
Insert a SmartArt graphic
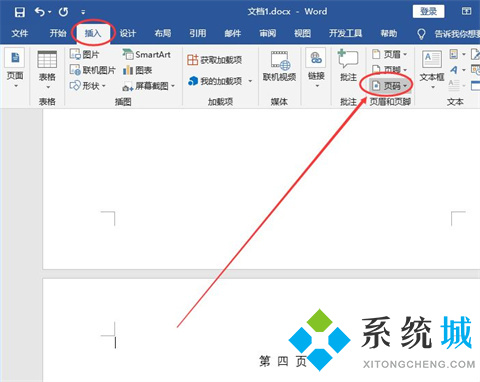pyautogui.click(x=146, y=54)
